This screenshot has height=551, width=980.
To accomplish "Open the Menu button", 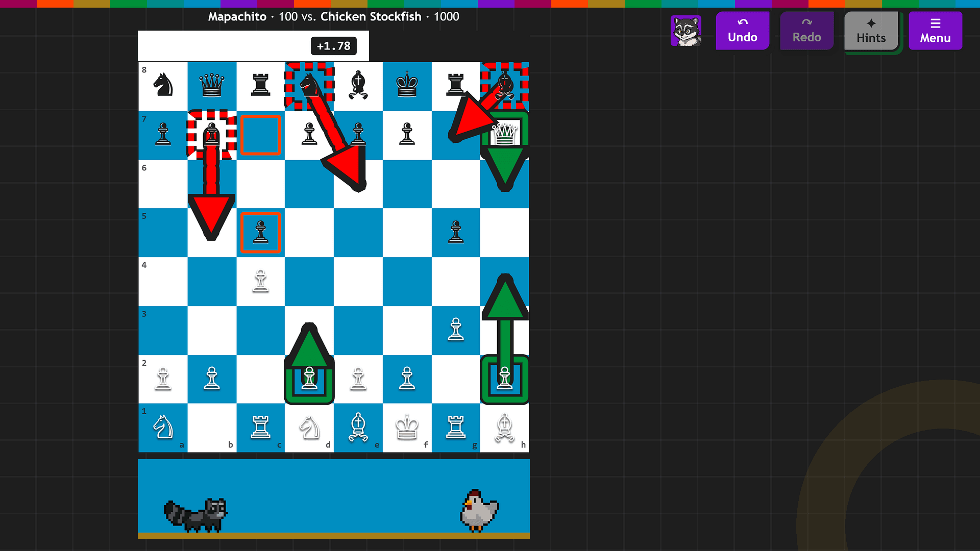I will pyautogui.click(x=935, y=31).
